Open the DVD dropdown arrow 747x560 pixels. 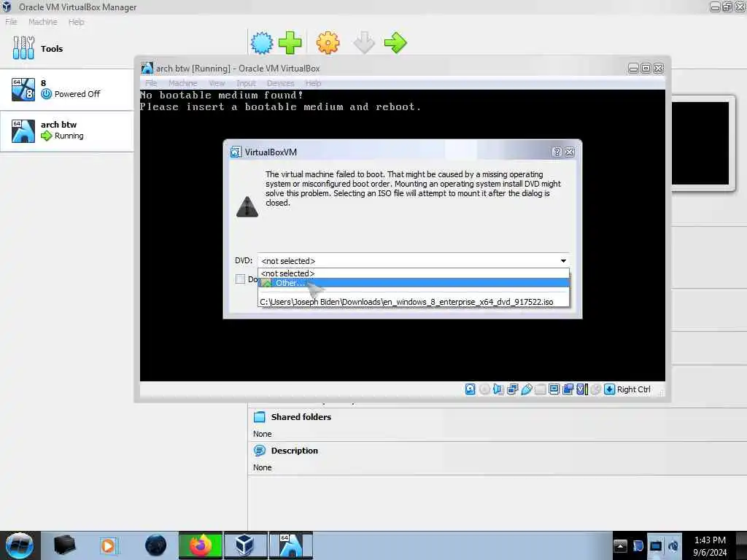click(563, 261)
